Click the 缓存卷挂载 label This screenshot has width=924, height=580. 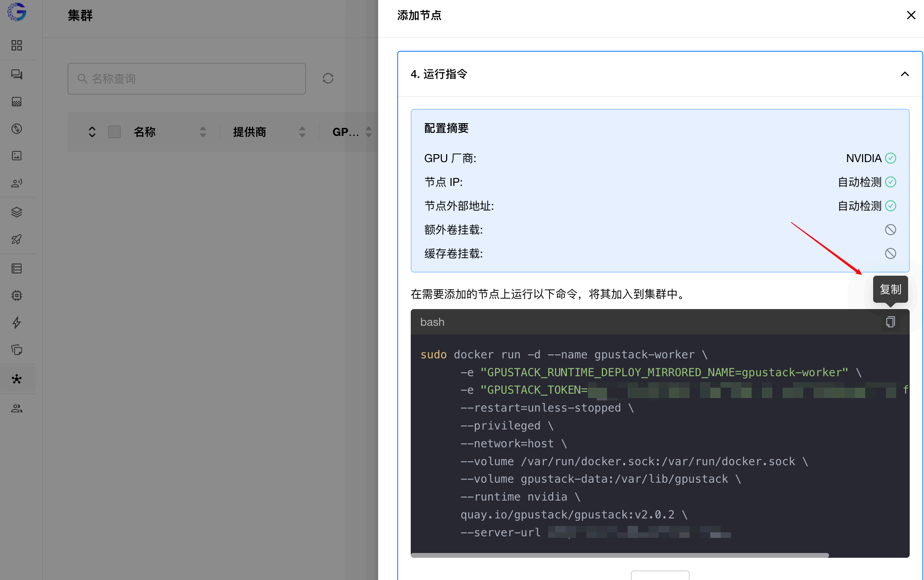click(454, 253)
